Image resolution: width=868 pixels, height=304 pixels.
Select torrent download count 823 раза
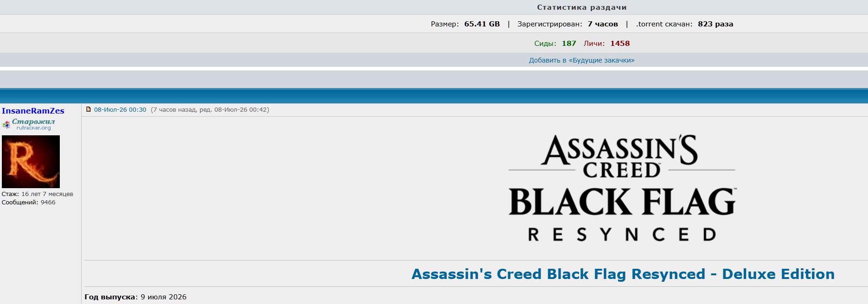(x=715, y=24)
